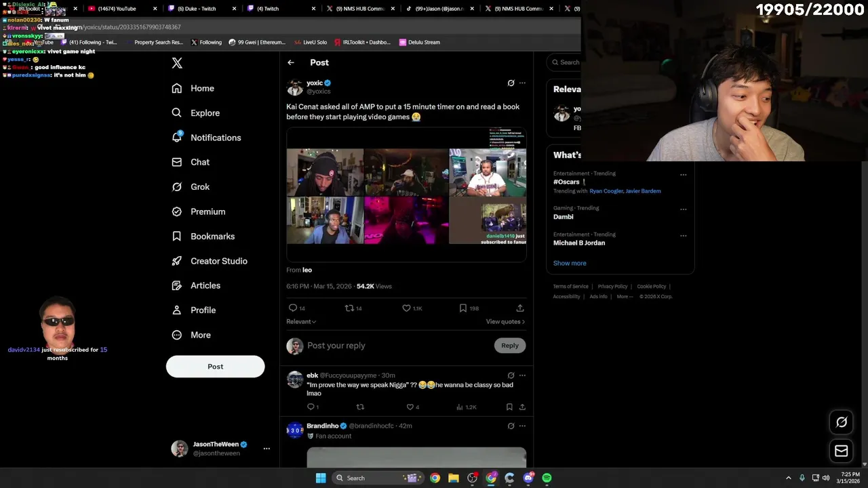This screenshot has width=868, height=488.
Task: Go back using the Post arrow
Action: [x=291, y=62]
